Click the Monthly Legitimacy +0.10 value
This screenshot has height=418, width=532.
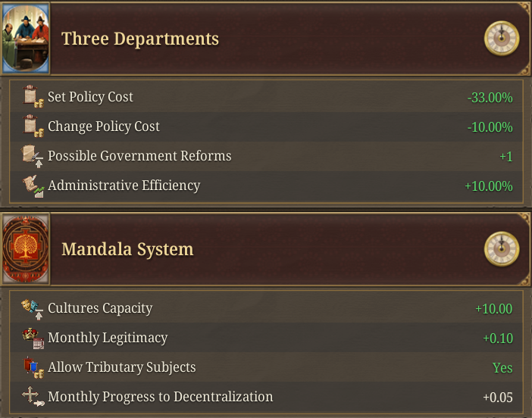tap(498, 338)
